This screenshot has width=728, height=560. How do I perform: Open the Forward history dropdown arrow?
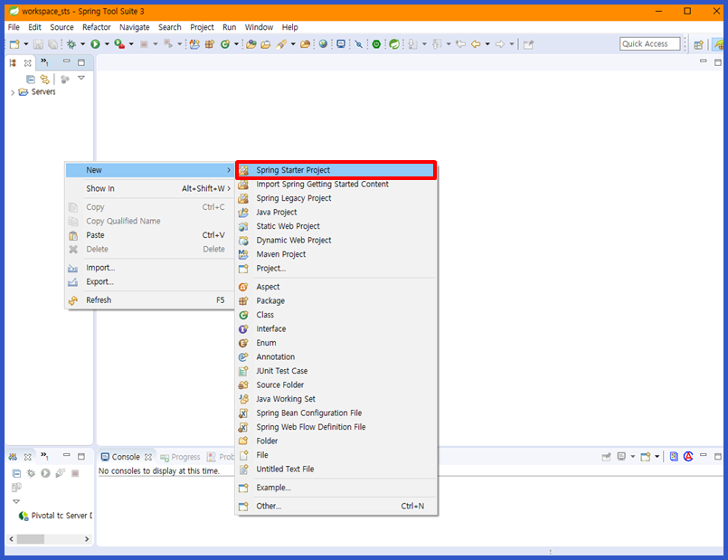click(x=512, y=44)
